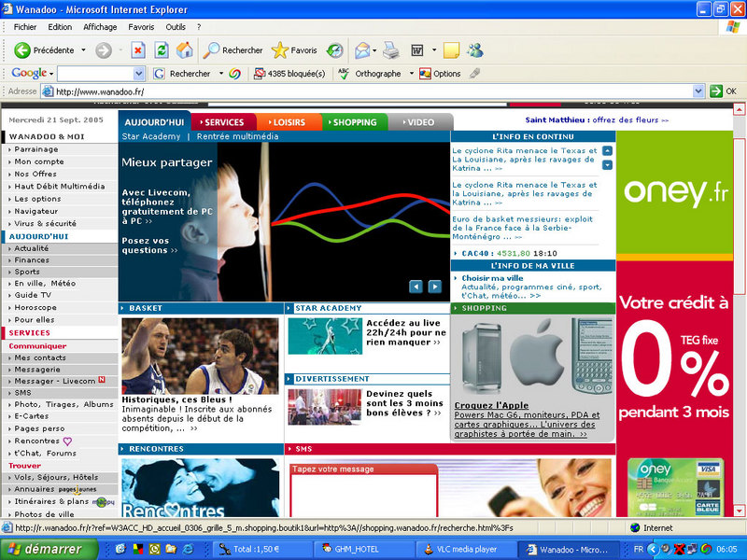Open the Fichier menu
This screenshot has height=560, width=747.
[x=25, y=27]
